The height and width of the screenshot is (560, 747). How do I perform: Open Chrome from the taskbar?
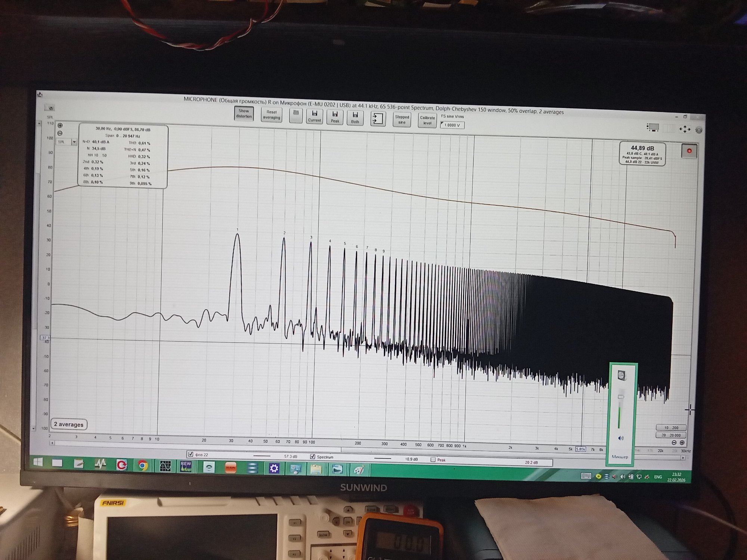(143, 466)
